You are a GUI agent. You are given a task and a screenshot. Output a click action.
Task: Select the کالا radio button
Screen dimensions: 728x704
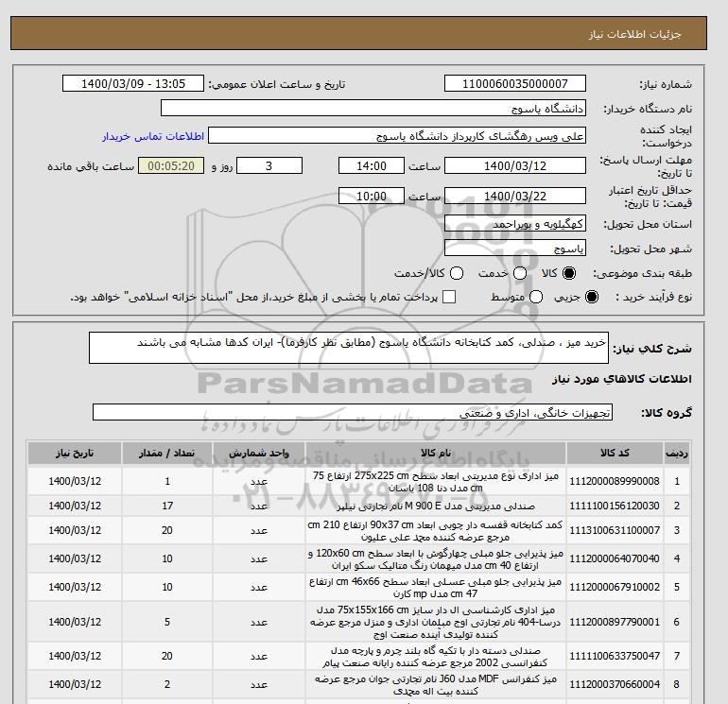click(569, 273)
